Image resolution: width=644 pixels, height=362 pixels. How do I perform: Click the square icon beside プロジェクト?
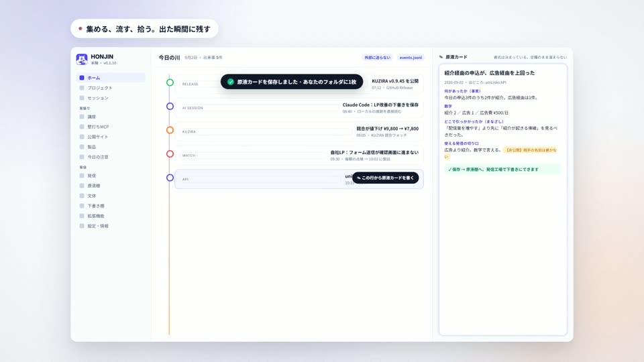(82, 88)
